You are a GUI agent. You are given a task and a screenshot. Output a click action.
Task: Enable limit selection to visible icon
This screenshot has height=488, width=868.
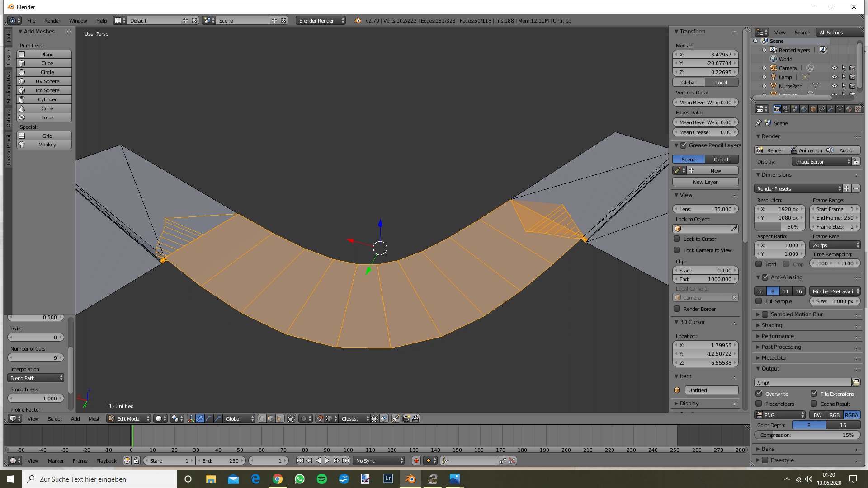pos(292,418)
